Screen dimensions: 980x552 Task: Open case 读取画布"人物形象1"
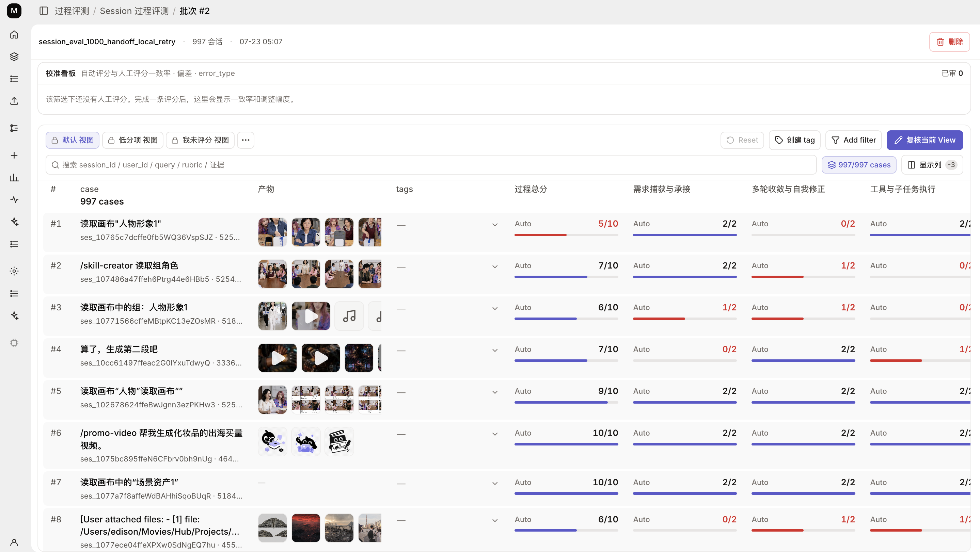point(121,224)
